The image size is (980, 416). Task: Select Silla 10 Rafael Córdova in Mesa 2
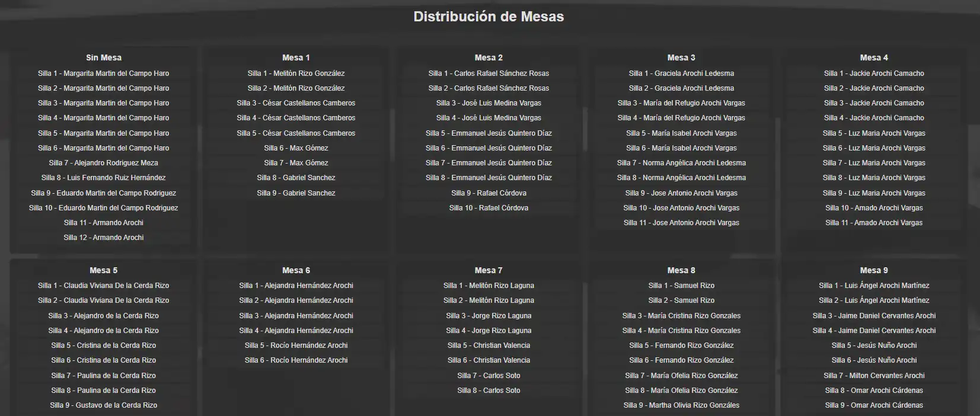[x=489, y=208]
